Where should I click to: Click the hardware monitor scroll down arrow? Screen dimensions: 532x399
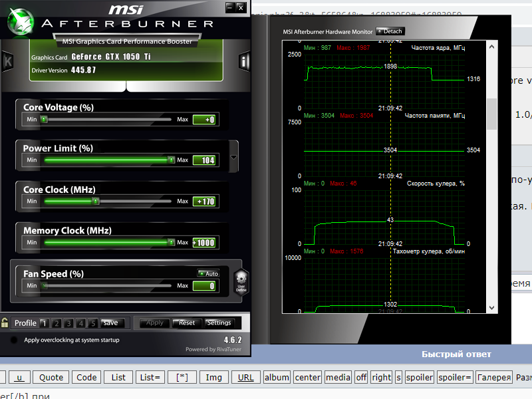coord(492,308)
